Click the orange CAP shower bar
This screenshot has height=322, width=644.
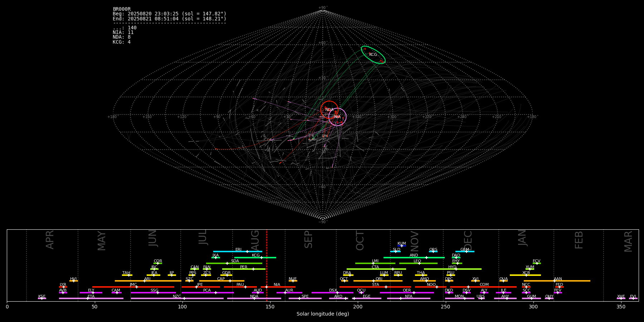point(222,281)
